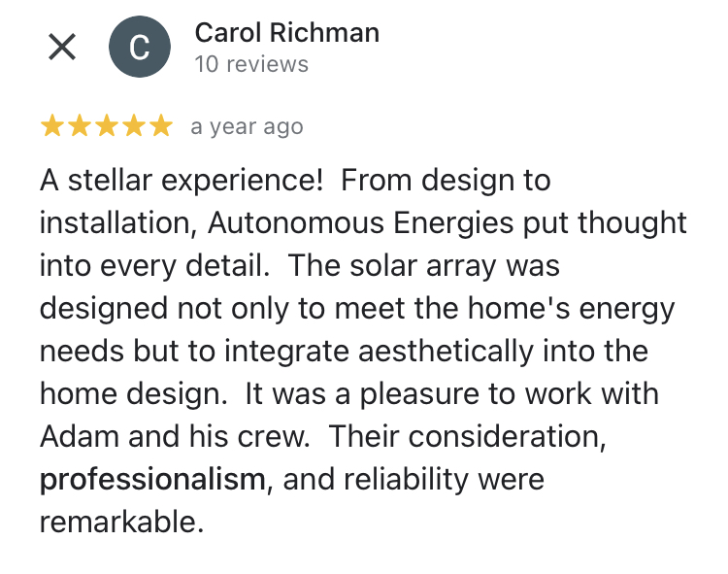Click the last word 'remarkable.'
Image resolution: width=728 pixels, height=574 pixels.
click(121, 522)
